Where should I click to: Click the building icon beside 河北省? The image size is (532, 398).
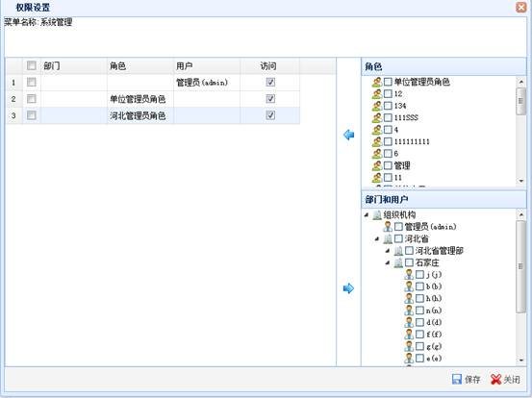[388, 238]
